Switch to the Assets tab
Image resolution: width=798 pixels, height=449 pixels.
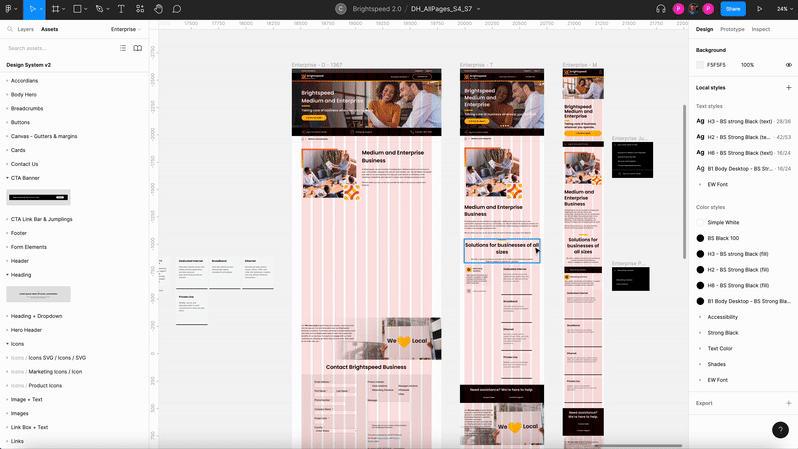coord(49,29)
